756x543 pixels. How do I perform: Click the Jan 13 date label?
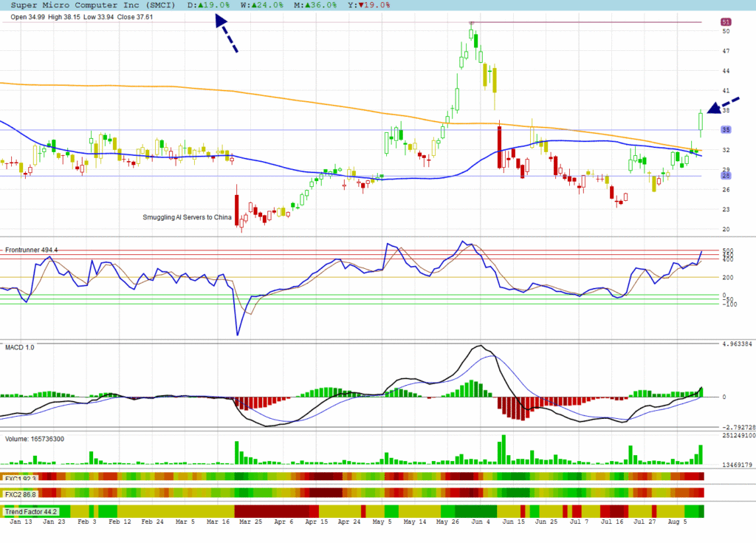[21, 522]
